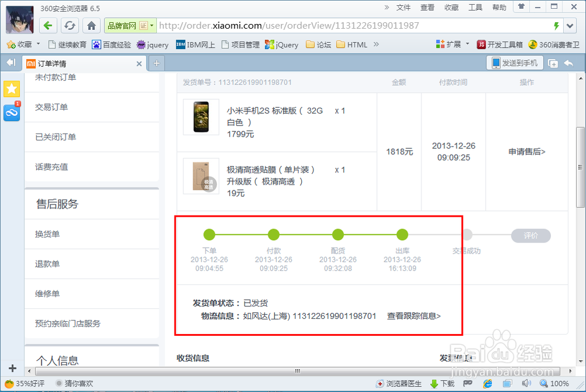Viewport: 586px width, 392px height.
Task: Show more bookmarks with chevron
Action: pyautogui.click(x=376, y=45)
